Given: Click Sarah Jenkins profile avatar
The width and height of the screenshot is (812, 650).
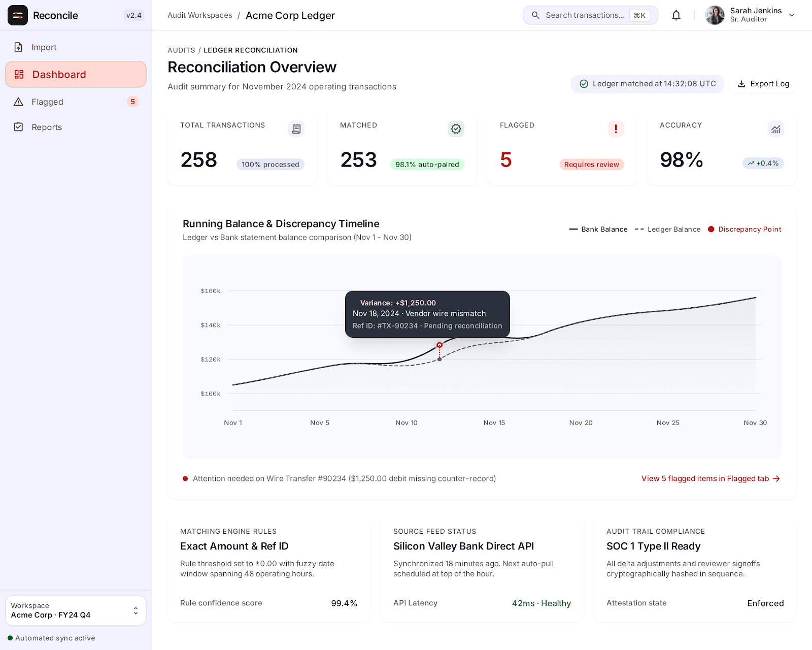Looking at the screenshot, I should point(715,15).
